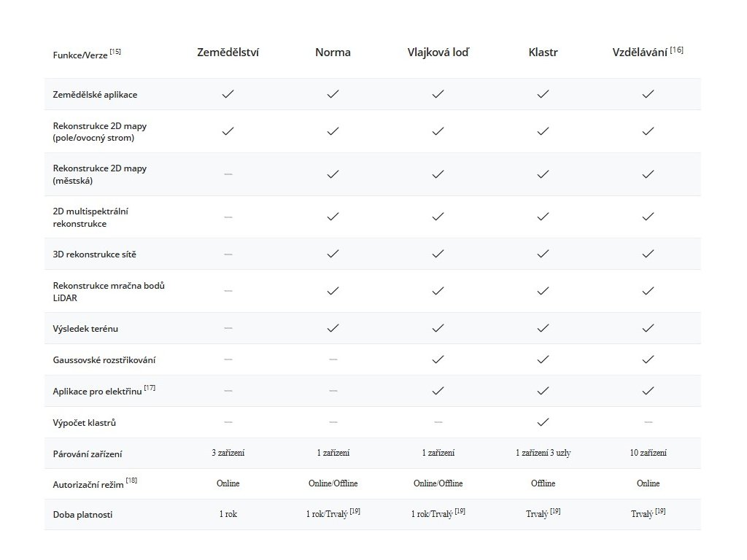Select the Zemědělství column header
The width and height of the screenshot is (747, 560).
(x=228, y=52)
